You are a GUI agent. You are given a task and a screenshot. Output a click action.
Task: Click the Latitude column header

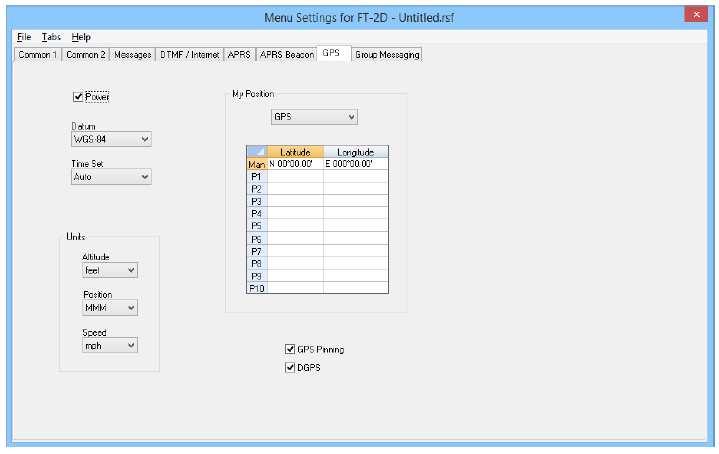(x=295, y=152)
